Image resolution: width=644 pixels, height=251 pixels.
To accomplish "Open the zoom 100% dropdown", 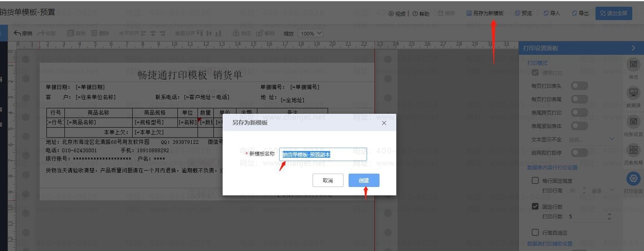I will pyautogui.click(x=310, y=33).
